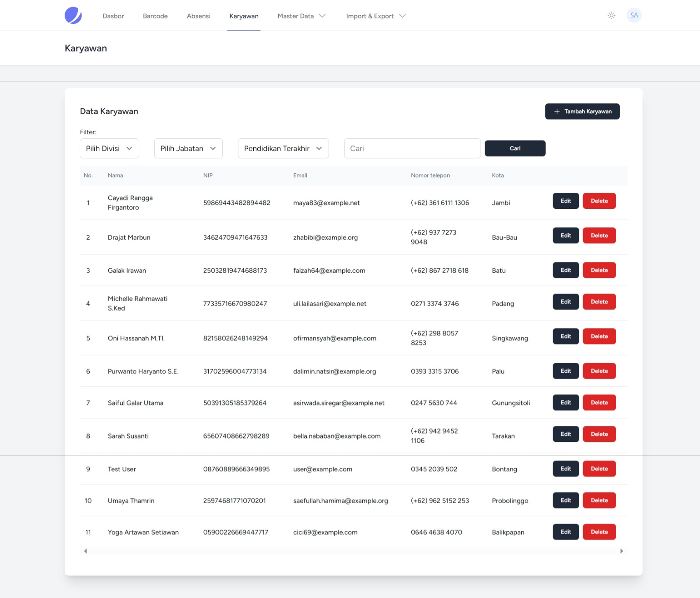The height and width of the screenshot is (598, 700).
Task: Switch to the Absensi tab
Action: click(198, 16)
